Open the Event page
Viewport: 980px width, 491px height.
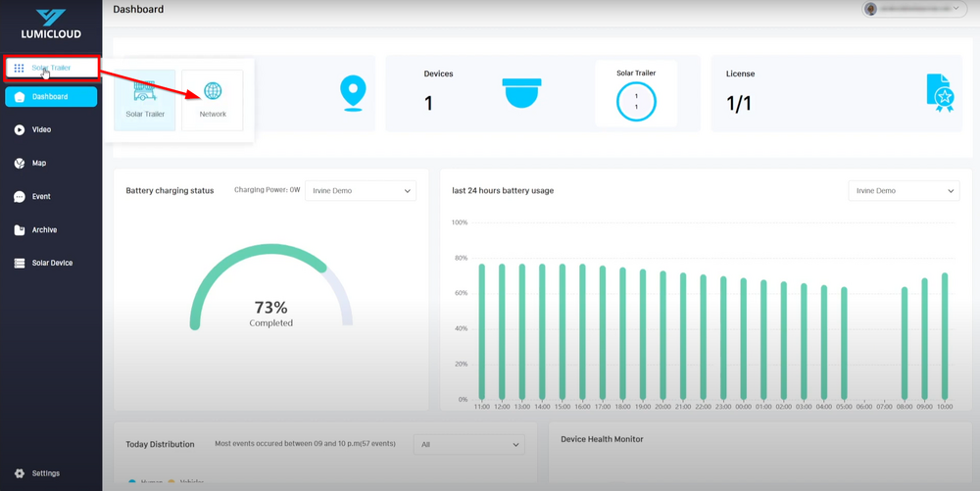pos(41,196)
